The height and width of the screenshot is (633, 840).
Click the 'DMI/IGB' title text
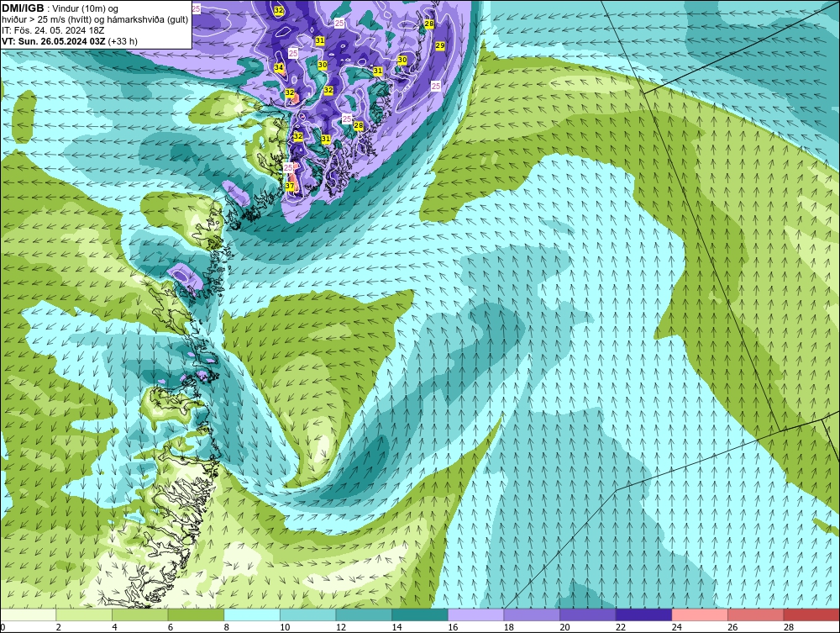[23, 8]
